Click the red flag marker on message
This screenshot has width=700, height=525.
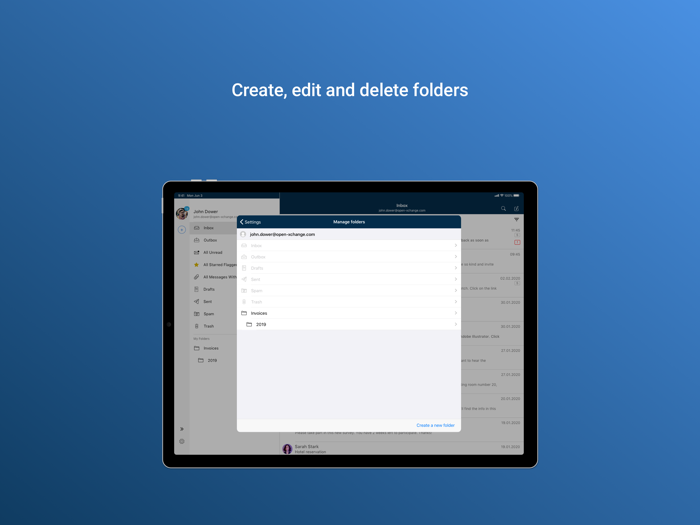pyautogui.click(x=517, y=242)
